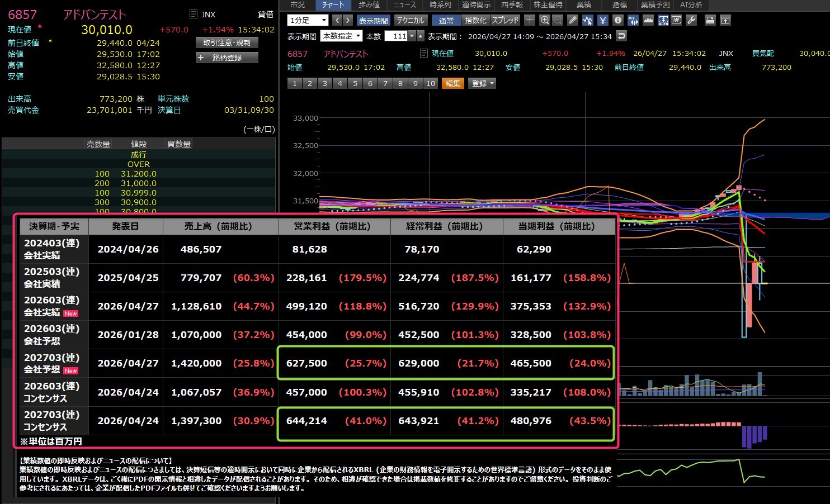Open the 登録 dropdown menu

pos(483,83)
